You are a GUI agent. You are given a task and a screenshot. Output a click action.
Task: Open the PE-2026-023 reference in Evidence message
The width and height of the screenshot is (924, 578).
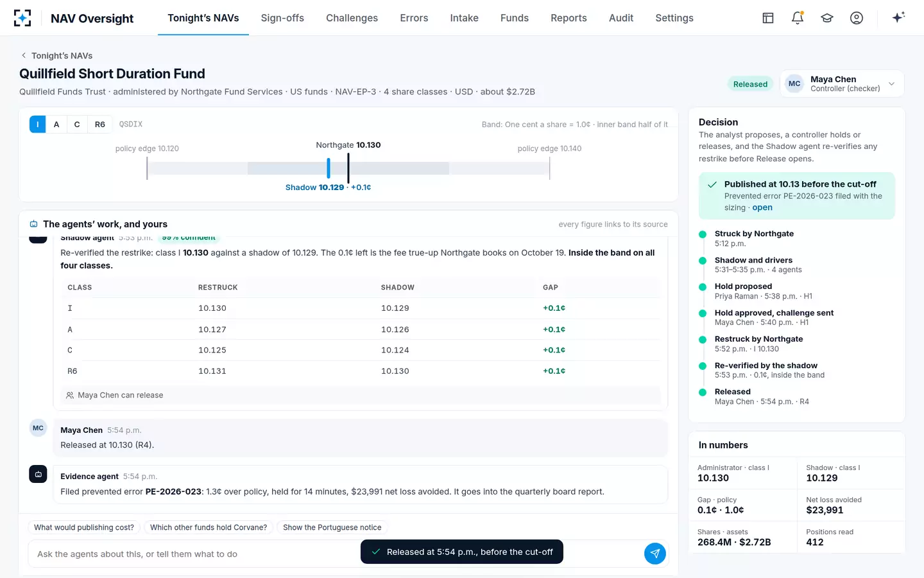(x=173, y=491)
